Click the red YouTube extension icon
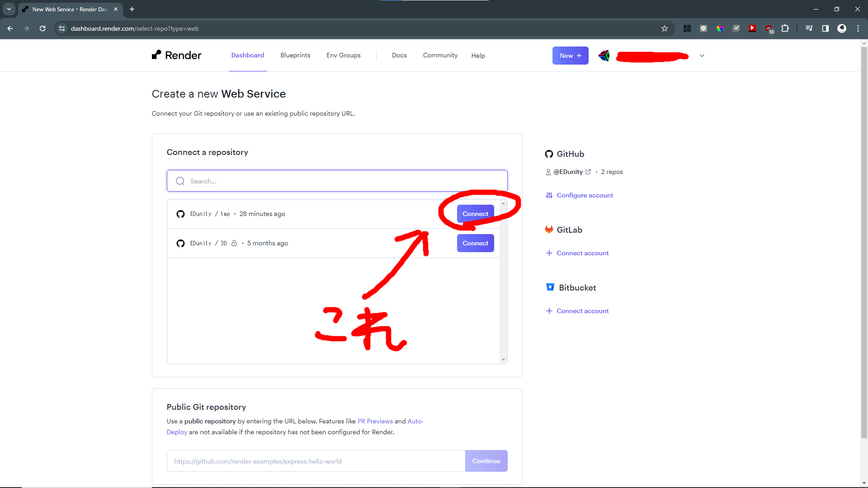The width and height of the screenshot is (868, 488). [752, 28]
